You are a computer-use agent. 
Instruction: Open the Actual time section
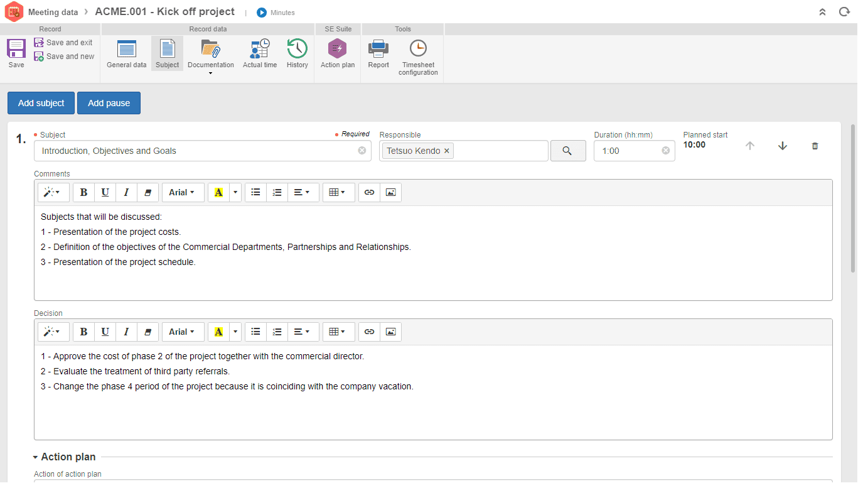[x=260, y=53]
